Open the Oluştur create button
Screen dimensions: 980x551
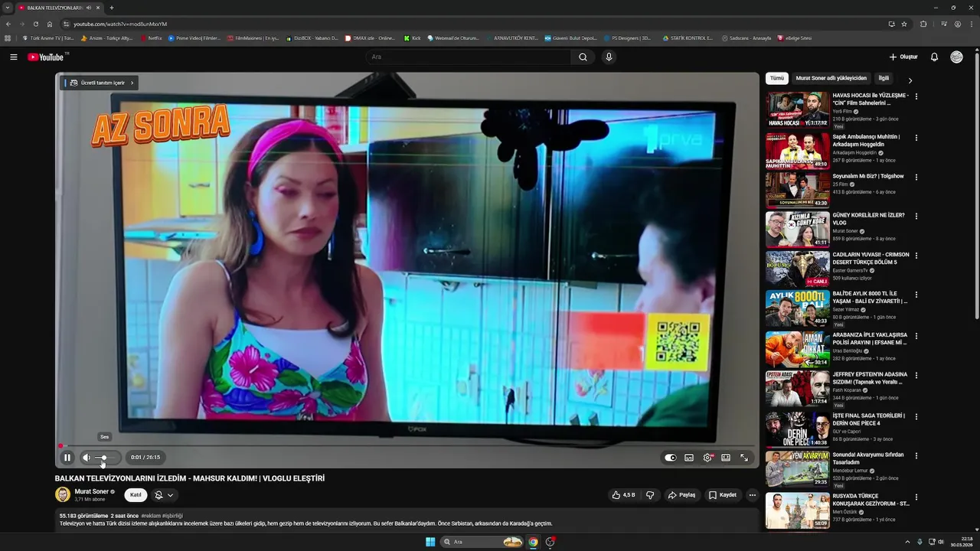click(903, 57)
